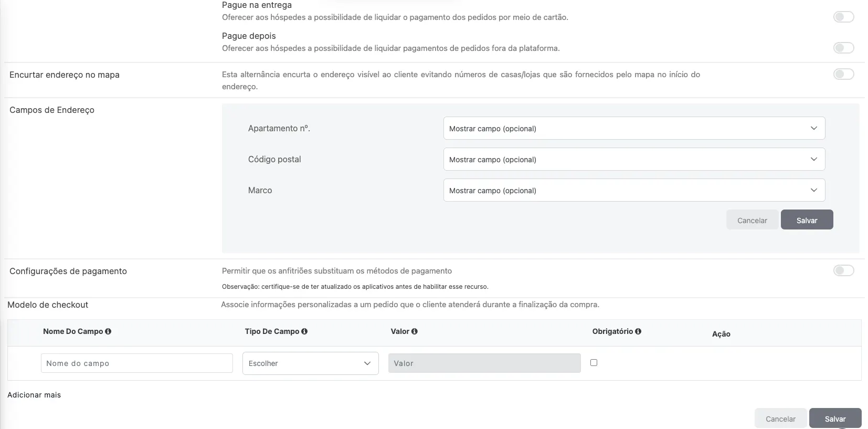Click info icon next to Nome Do Campo

(x=108, y=331)
